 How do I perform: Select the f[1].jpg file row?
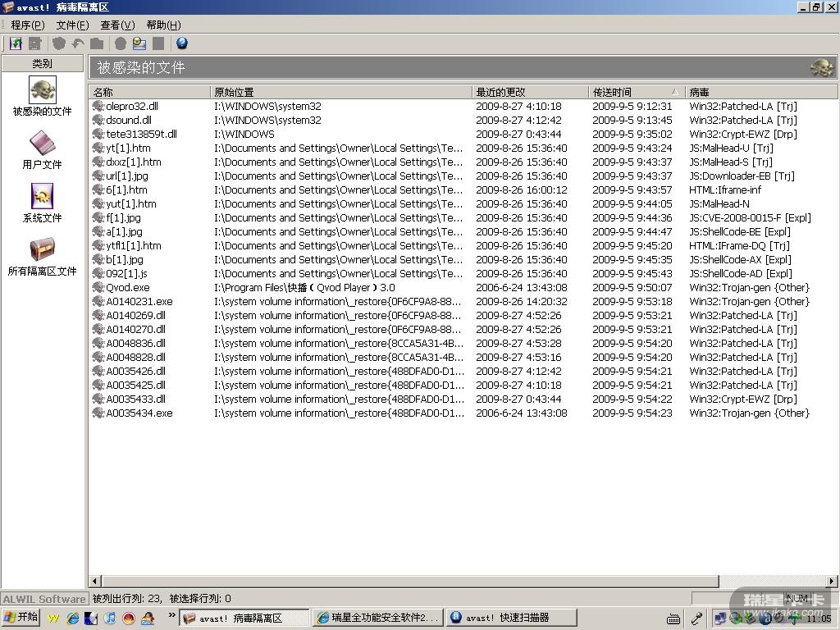(463, 217)
